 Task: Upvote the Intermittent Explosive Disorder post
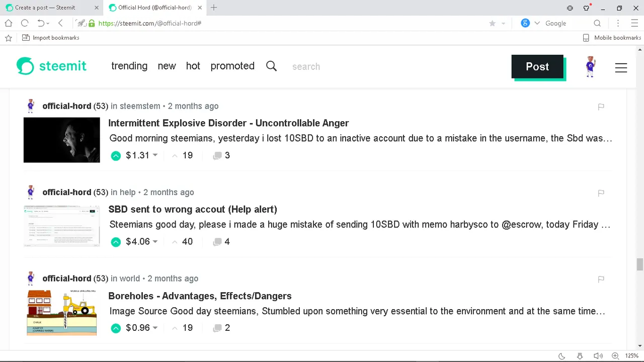(116, 156)
